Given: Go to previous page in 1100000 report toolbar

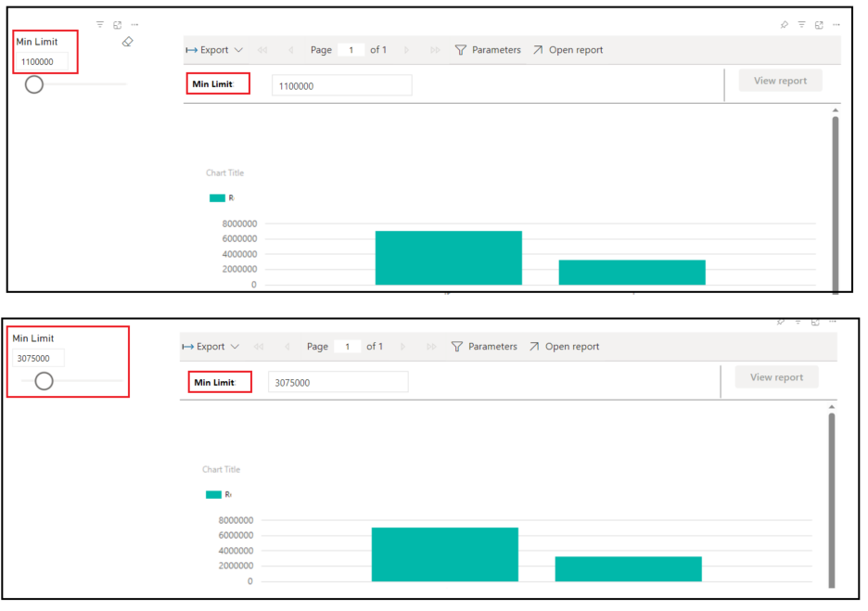Looking at the screenshot, I should (x=290, y=50).
